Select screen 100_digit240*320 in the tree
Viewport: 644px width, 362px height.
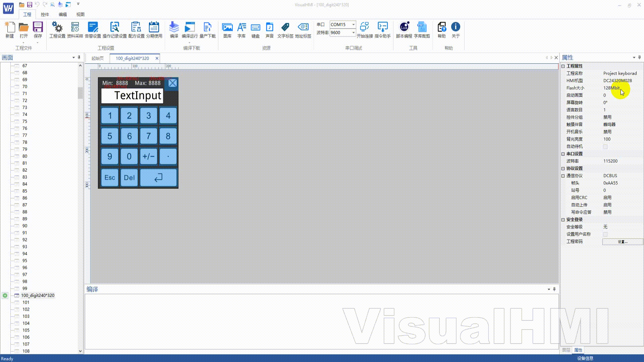(x=38, y=296)
